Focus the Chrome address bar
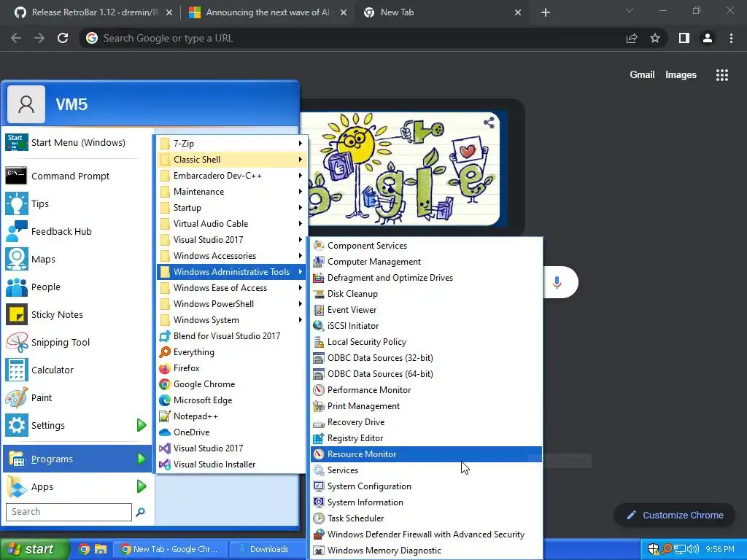Image resolution: width=747 pixels, height=560 pixels. pyautogui.click(x=352, y=38)
